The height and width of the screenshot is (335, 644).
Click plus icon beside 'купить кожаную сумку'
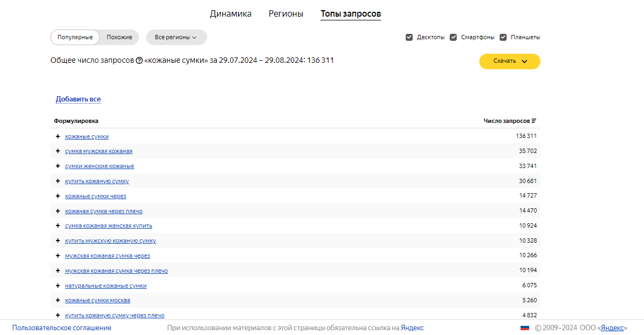point(58,181)
